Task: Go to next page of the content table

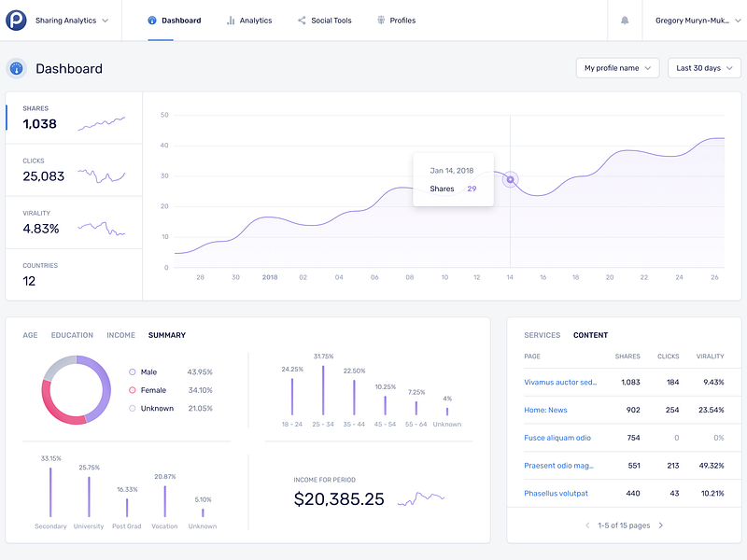Action: (661, 525)
